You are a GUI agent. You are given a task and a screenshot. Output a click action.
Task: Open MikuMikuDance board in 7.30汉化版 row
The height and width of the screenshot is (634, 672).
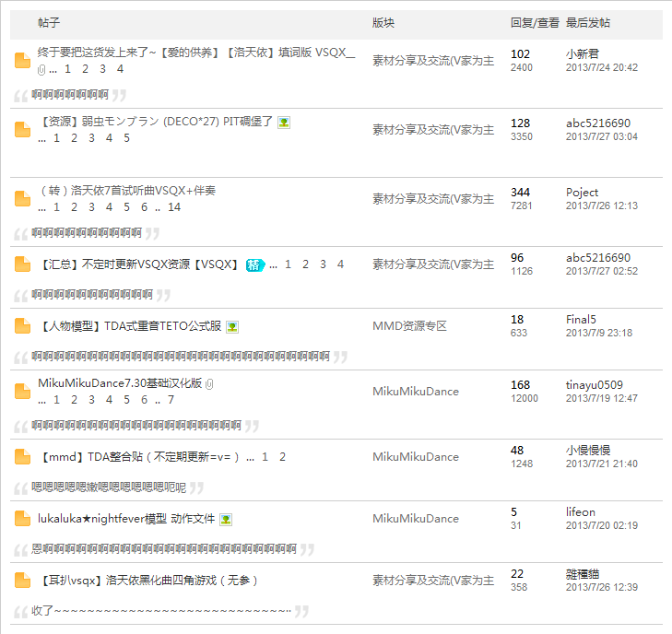pyautogui.click(x=416, y=392)
